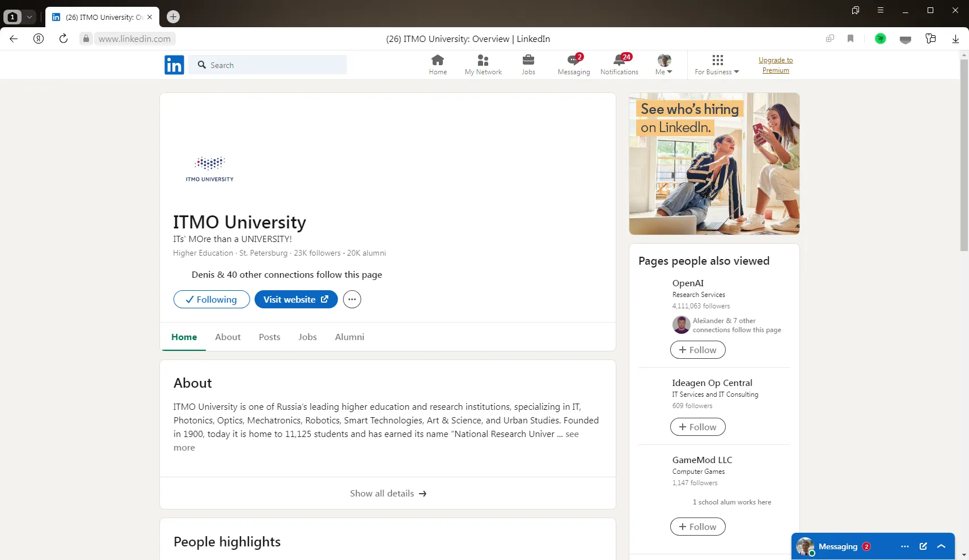969x560 pixels.
Task: Expand the Me profile menu
Action: pos(664,65)
